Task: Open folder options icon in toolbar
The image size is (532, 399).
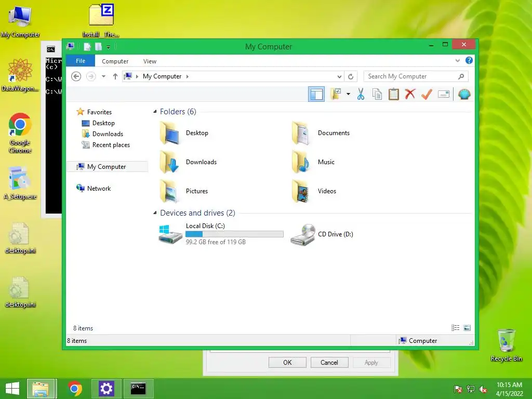Action: pos(336,94)
